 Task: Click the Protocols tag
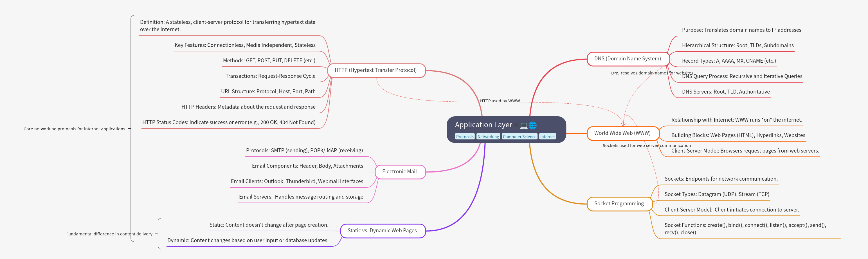465,137
